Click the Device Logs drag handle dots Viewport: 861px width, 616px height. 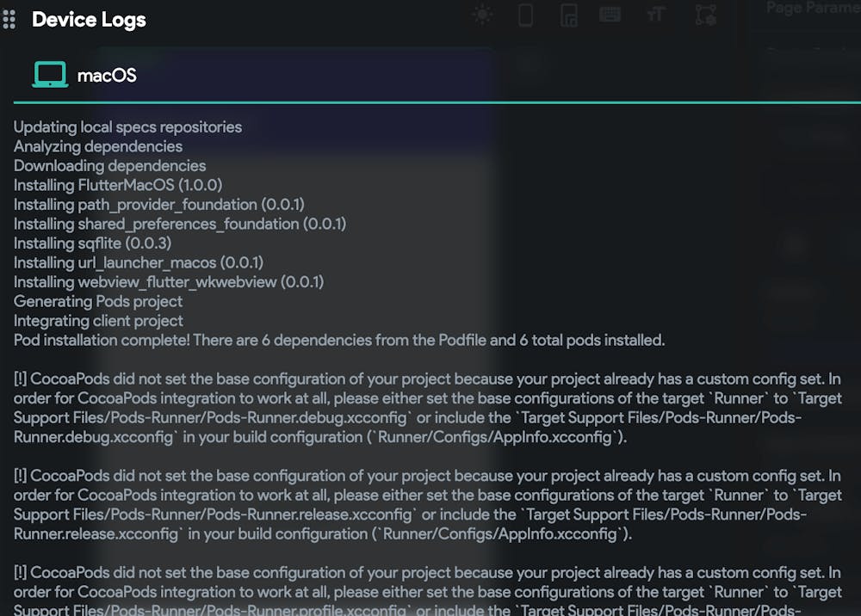(x=9, y=19)
